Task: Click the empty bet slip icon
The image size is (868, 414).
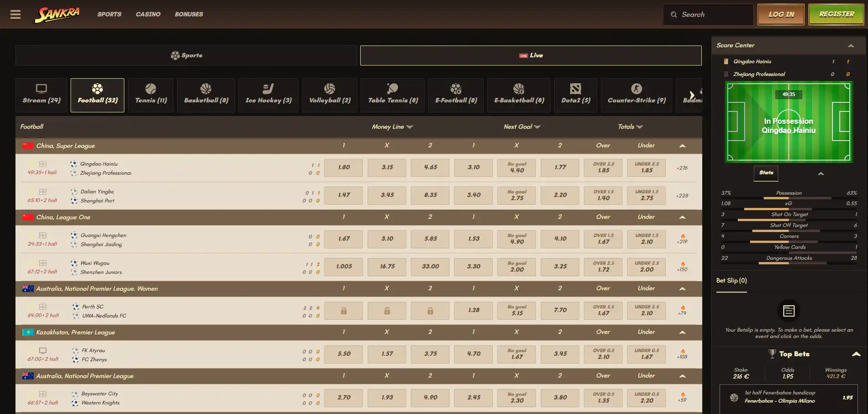Action: [x=789, y=311]
